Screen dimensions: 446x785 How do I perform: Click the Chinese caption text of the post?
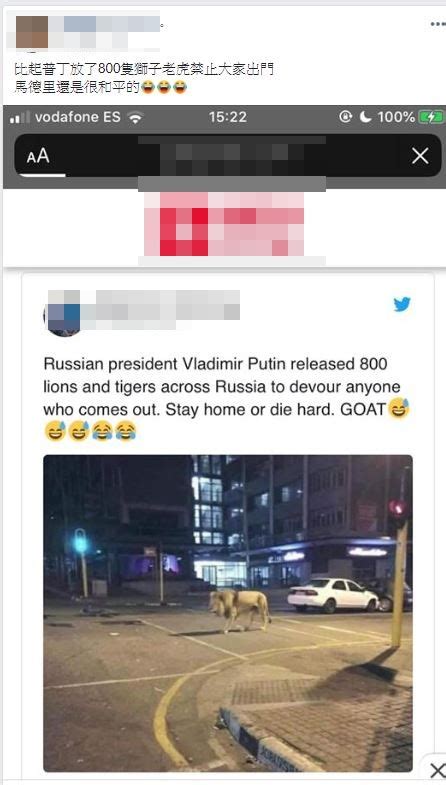pyautogui.click(x=144, y=78)
